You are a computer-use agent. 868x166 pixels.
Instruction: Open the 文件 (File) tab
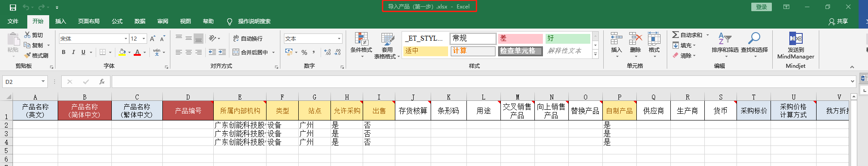click(13, 21)
